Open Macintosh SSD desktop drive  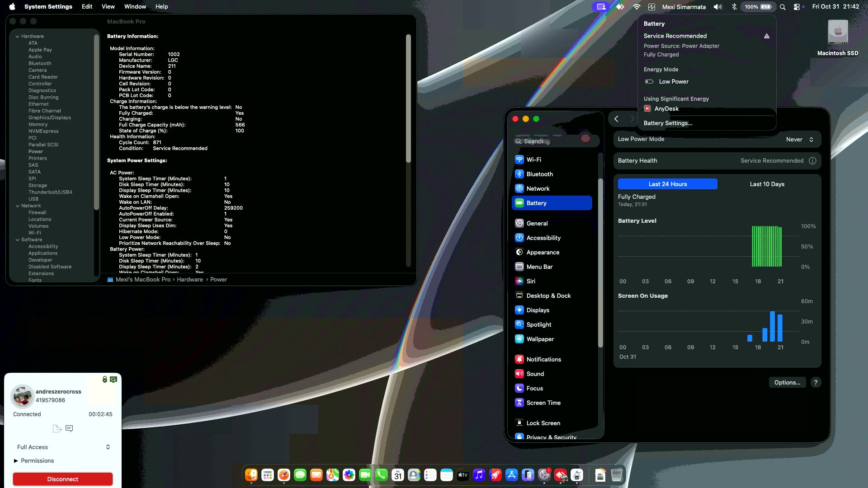pos(838,38)
